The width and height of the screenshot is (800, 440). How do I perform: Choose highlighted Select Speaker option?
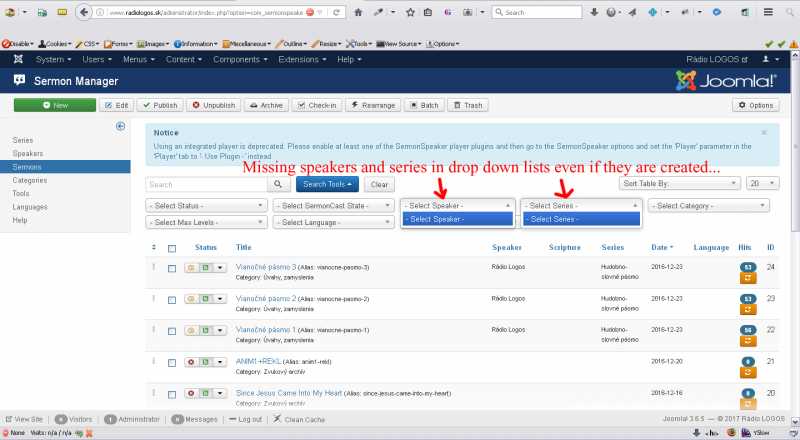coord(458,219)
